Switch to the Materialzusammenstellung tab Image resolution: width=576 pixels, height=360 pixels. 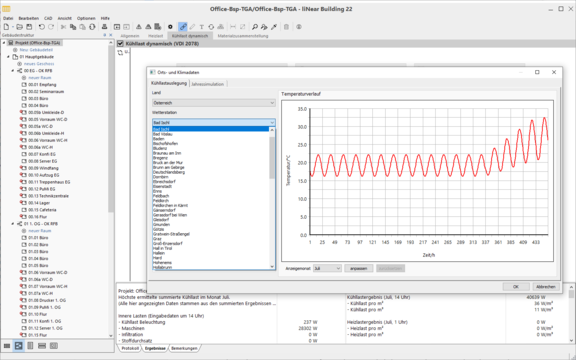pos(243,36)
